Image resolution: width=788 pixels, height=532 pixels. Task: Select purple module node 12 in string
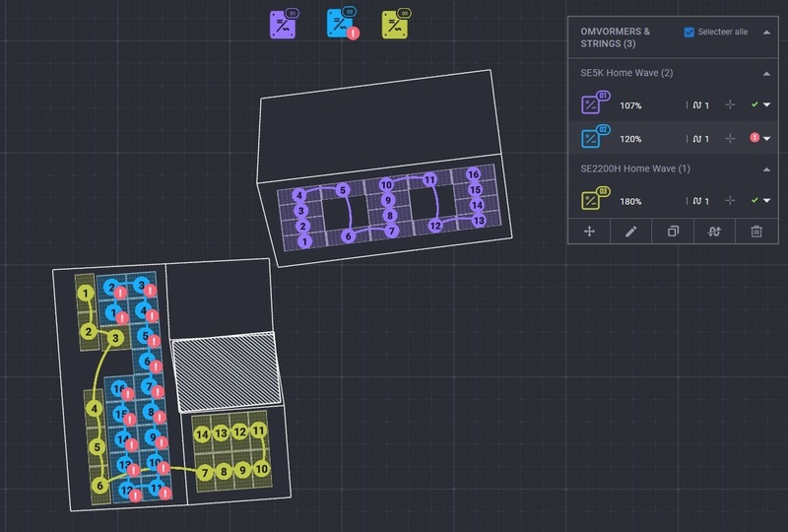point(435,226)
